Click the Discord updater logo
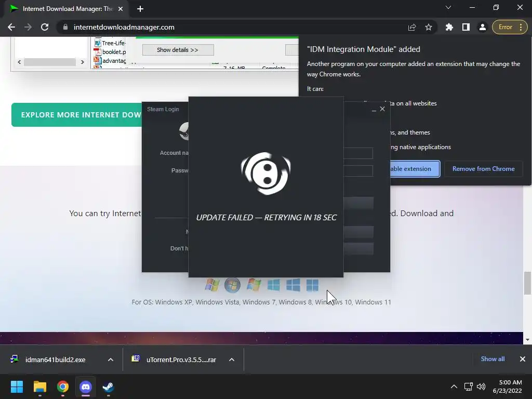Screen dimensions: 532x399 point(265,174)
